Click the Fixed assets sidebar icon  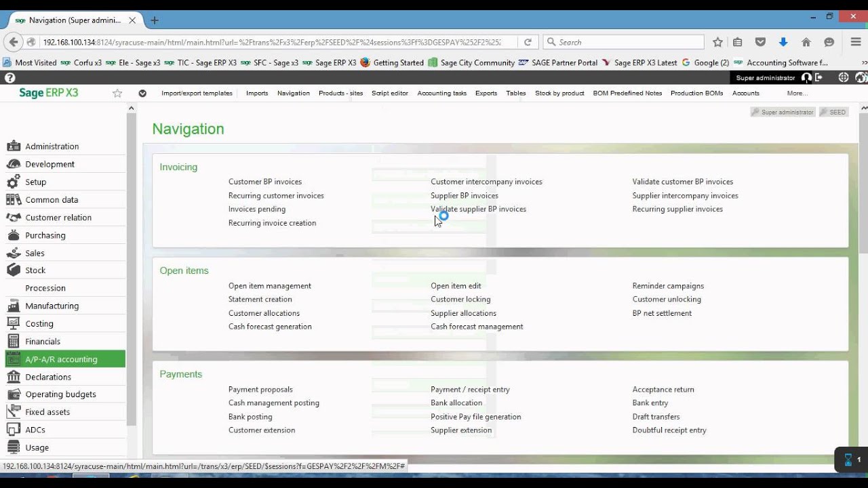(14, 411)
